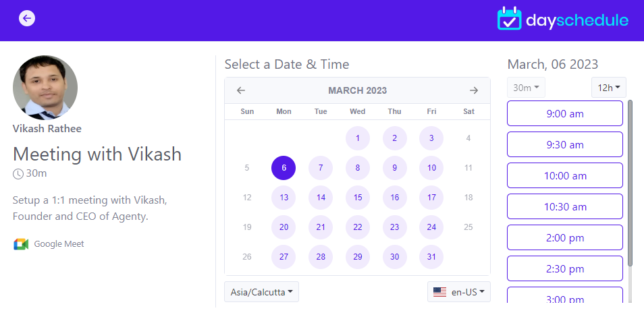Viewport: 644px width, 319px height.
Task: Open the 12h time format dropdown
Action: 609,88
